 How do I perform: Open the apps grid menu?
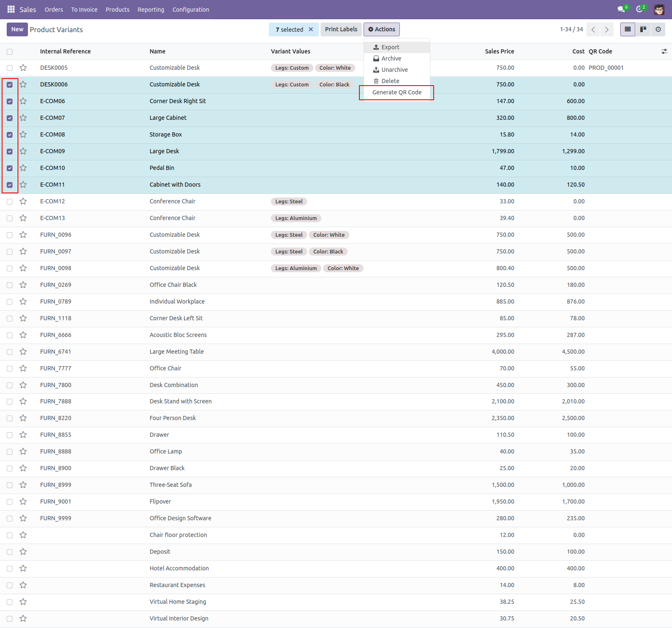[10, 9]
